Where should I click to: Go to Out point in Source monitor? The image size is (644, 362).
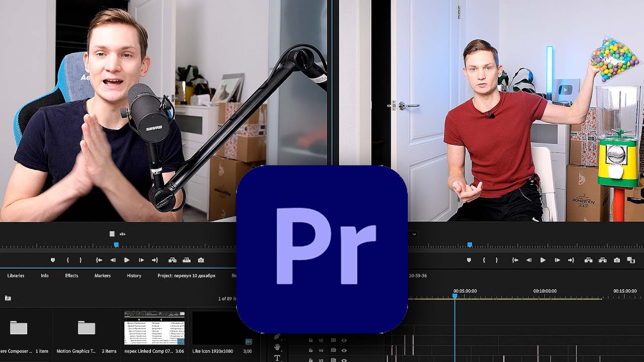(x=155, y=260)
